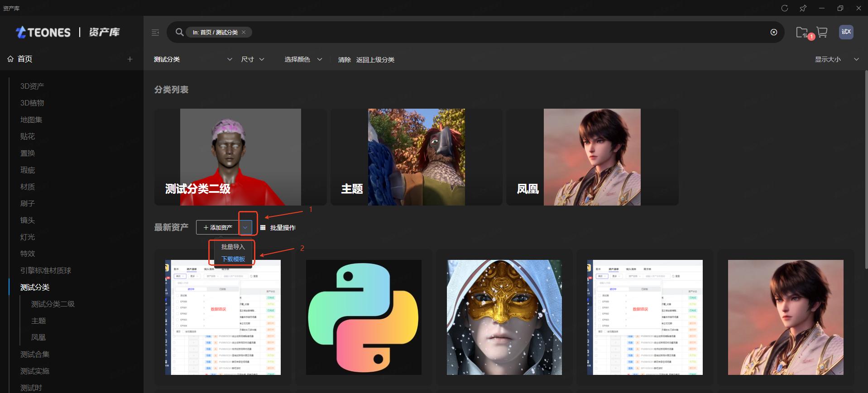868x393 pixels.
Task: Open the shopping cart
Action: [x=822, y=32]
